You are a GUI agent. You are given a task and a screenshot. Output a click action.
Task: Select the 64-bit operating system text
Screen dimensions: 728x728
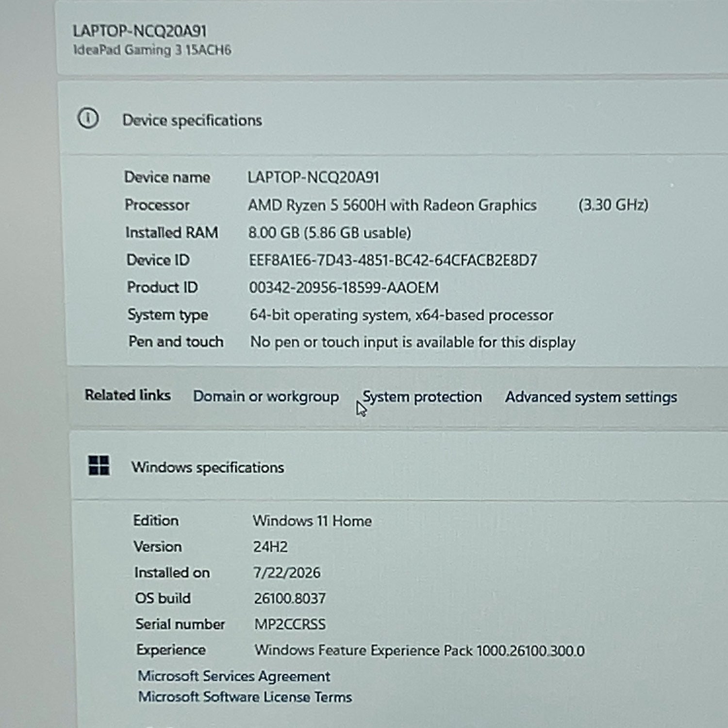401,315
